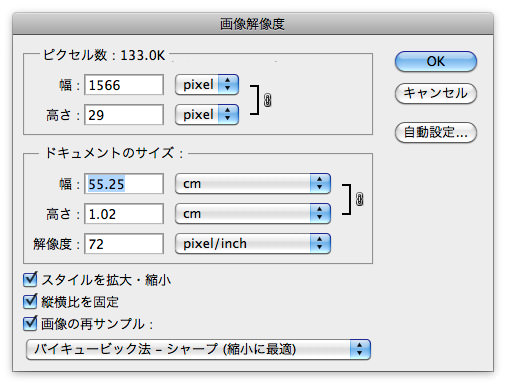Click the 画像解像度 dialog title
The width and height of the screenshot is (506, 384).
252,24
